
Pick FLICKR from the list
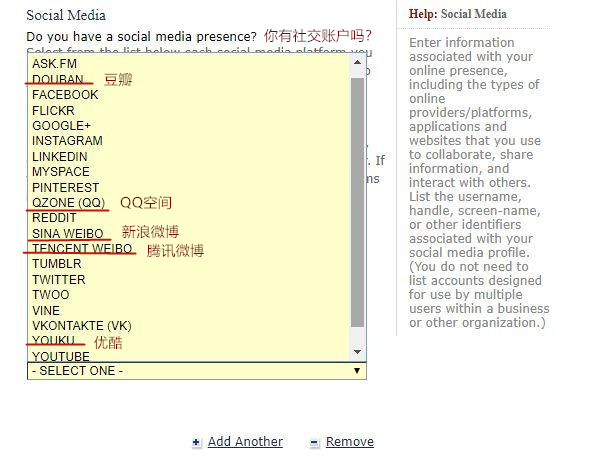[x=53, y=110]
